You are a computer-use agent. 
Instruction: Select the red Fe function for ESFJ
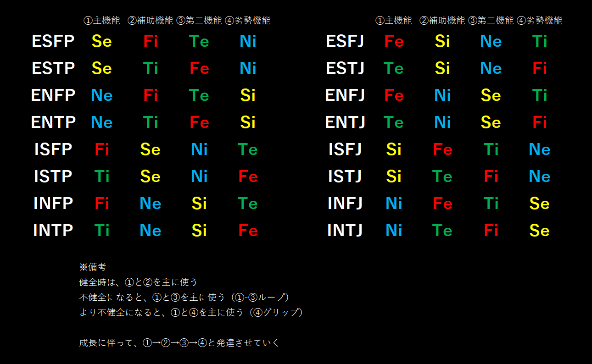point(393,41)
